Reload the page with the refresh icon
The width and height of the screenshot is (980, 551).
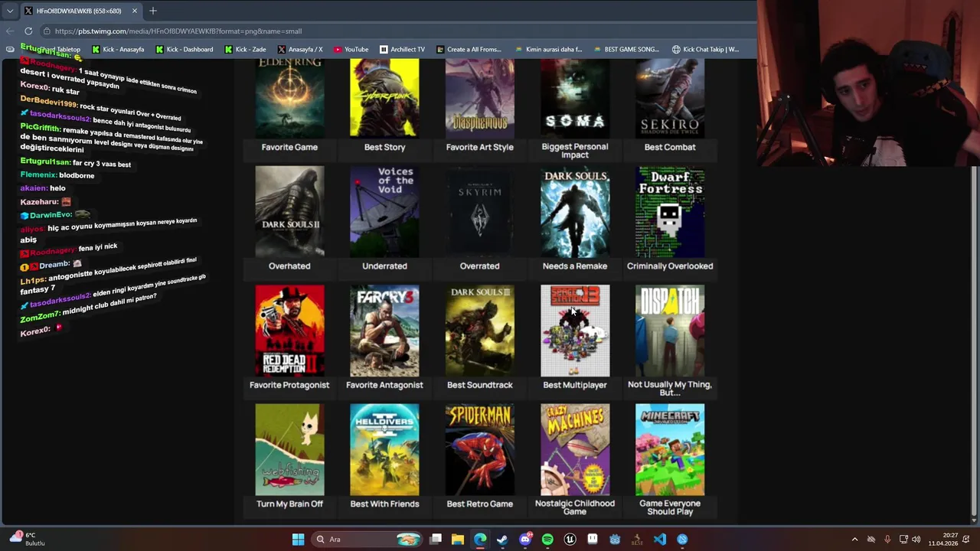coord(28,31)
